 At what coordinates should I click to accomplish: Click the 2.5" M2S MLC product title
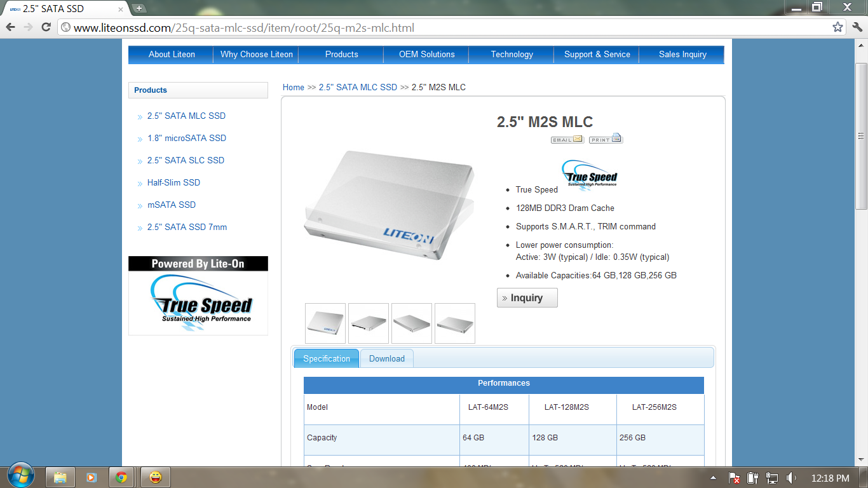coord(545,122)
